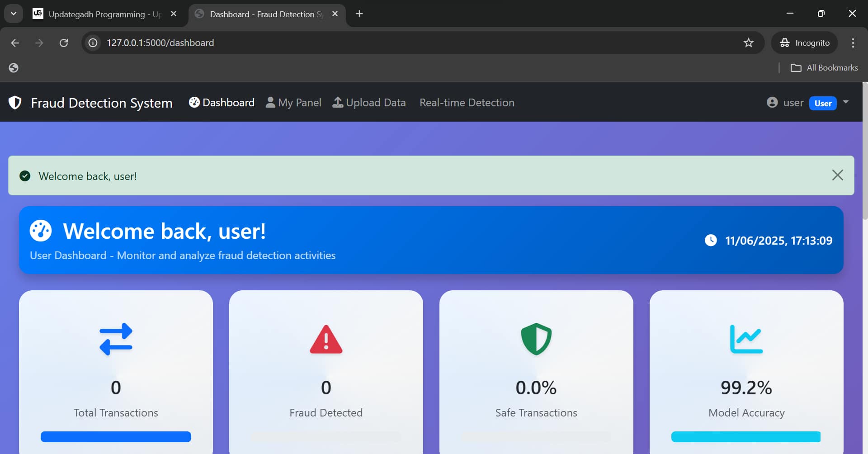
Task: Click the Total Transactions arrows icon
Action: coord(116,339)
